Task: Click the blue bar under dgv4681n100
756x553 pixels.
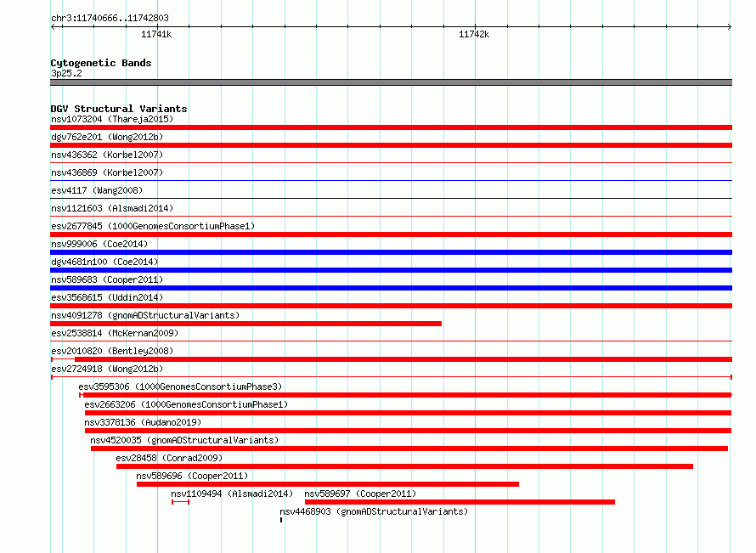Action: tap(391, 270)
